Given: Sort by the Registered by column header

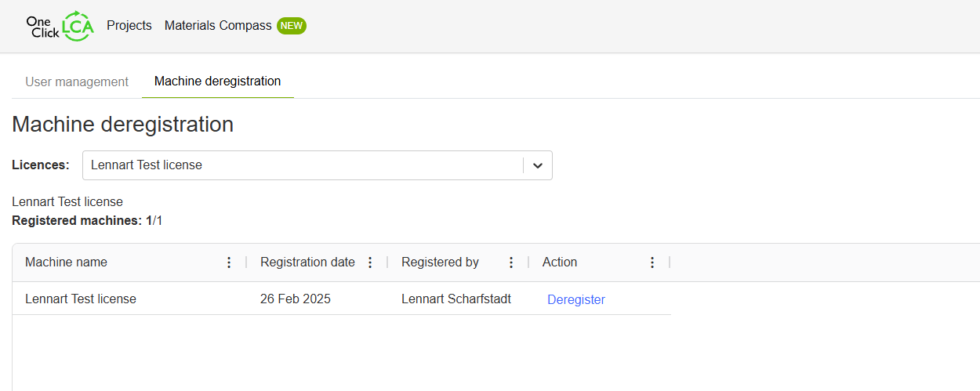Looking at the screenshot, I should (x=440, y=262).
